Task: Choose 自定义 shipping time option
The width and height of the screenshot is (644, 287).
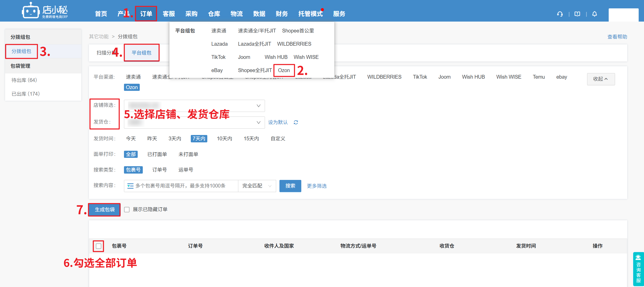Action: [278, 139]
